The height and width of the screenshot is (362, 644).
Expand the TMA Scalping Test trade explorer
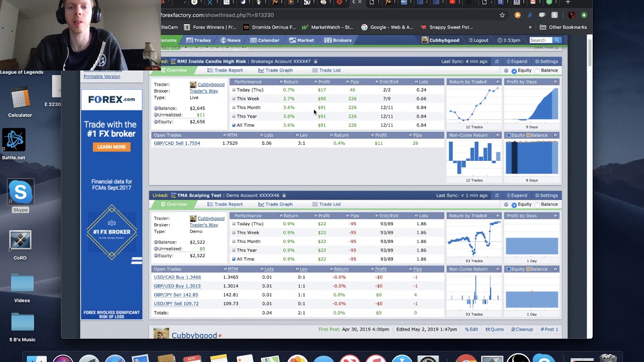516,195
